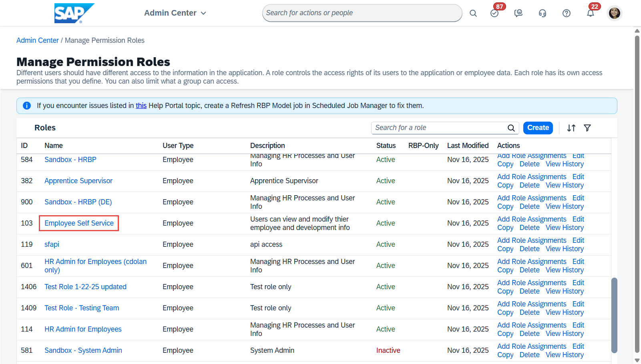Click the SAP logo
The width and height of the screenshot is (641, 364).
click(x=74, y=13)
